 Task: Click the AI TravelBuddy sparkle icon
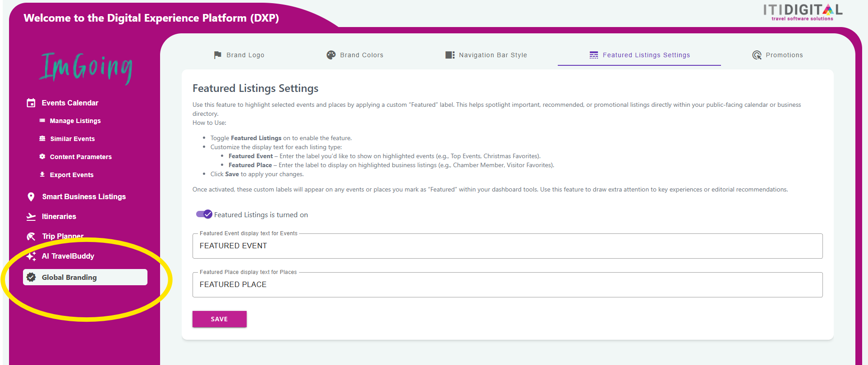(x=31, y=256)
